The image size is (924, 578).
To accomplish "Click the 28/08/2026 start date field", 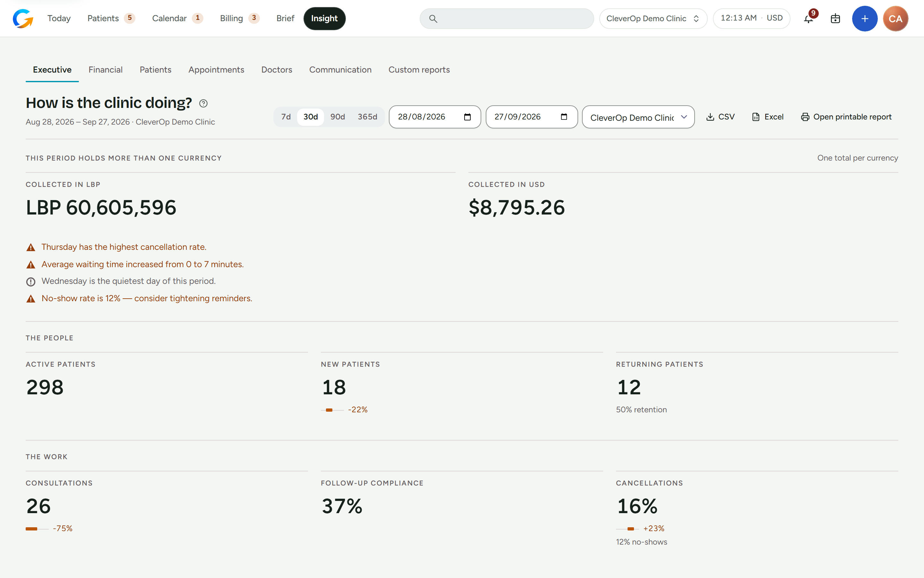I will (434, 117).
